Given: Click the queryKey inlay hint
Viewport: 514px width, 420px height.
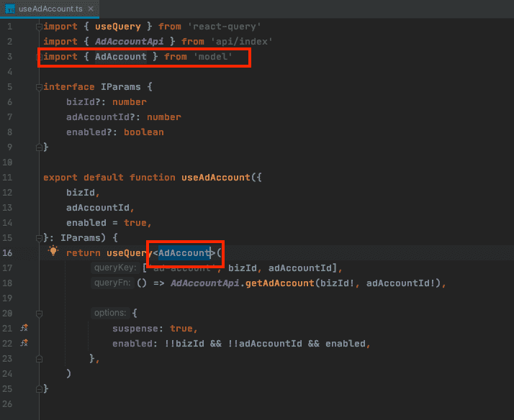Looking at the screenshot, I should click(x=113, y=268).
